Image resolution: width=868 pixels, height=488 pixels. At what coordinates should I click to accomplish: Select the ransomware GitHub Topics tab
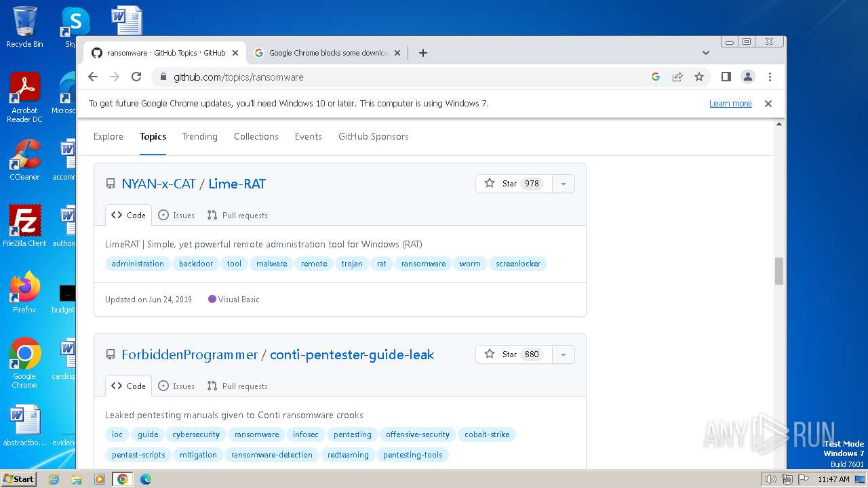tap(165, 53)
